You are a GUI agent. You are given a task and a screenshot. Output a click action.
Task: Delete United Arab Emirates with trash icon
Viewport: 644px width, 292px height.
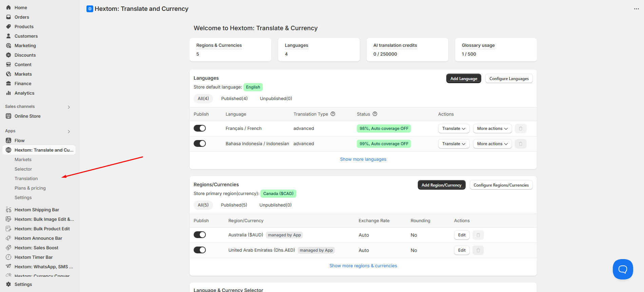click(x=478, y=250)
